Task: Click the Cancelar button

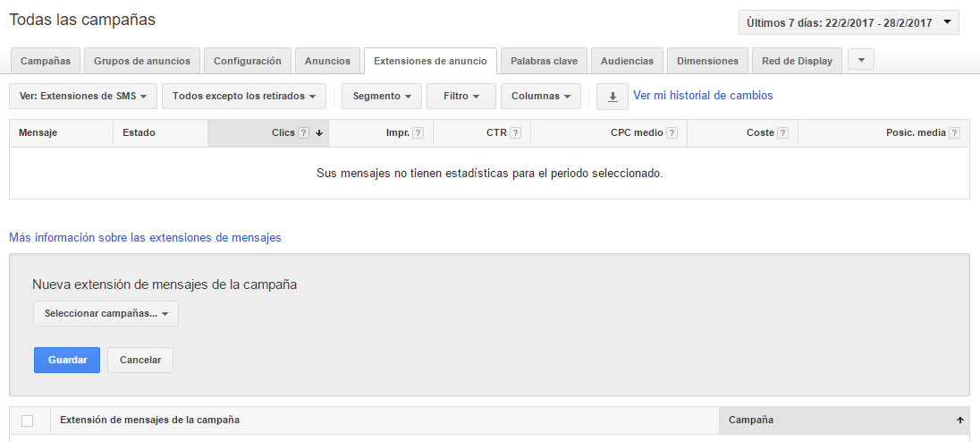Action: tap(140, 360)
